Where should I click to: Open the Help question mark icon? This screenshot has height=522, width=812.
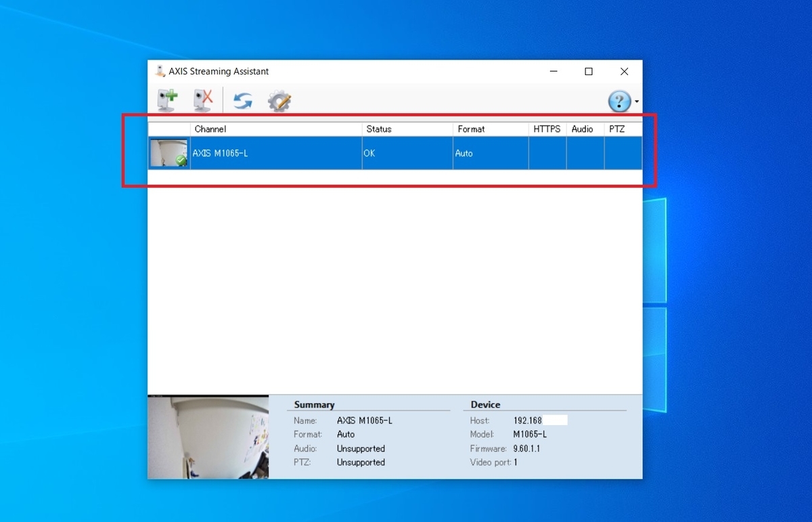pos(619,101)
